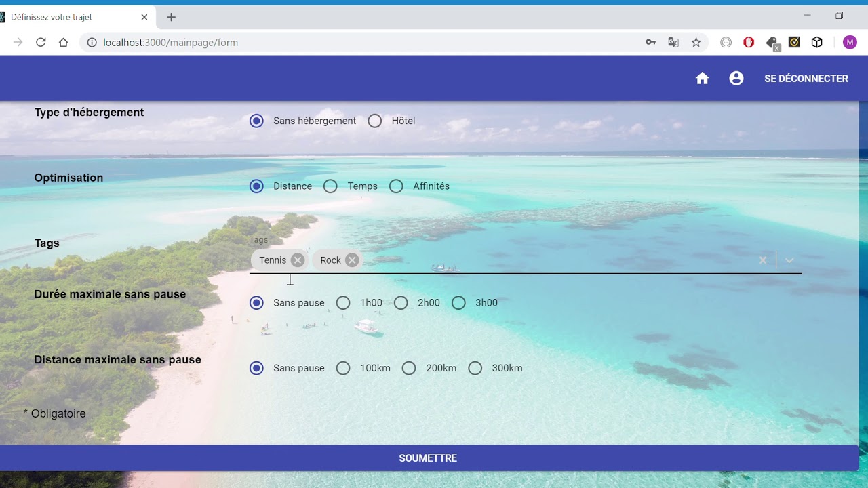Set maximum duration to 2h00
Viewport: 868px width, 488px height.
(401, 303)
